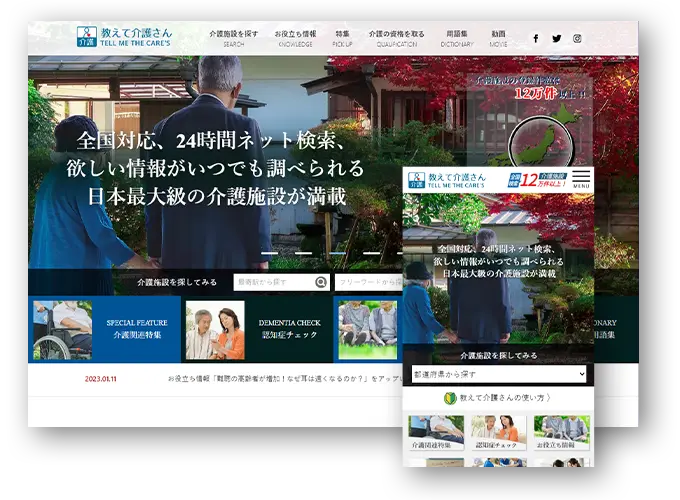Image resolution: width=680 pixels, height=500 pixels.
Task: Click the mobile 教えて介護さん logo
Action: point(443,180)
